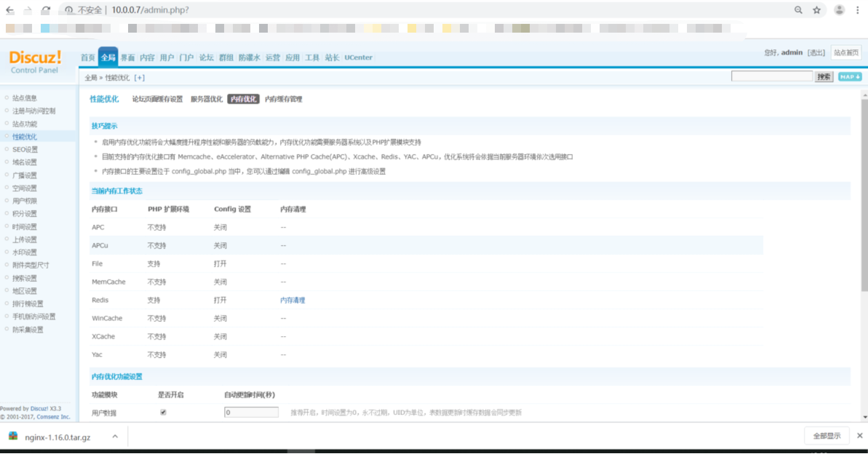Image resolution: width=868 pixels, height=455 pixels.
Task: Click the 用户数据 auto-update time field
Action: [251, 412]
